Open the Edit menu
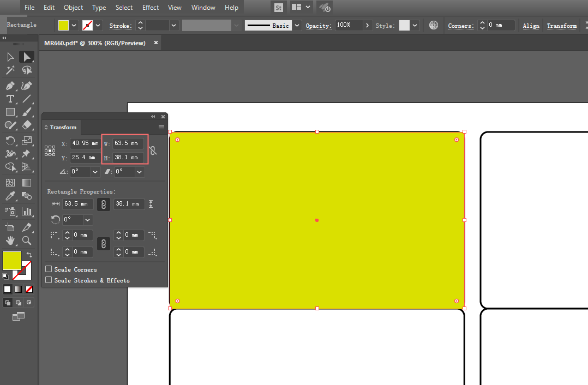588x385 pixels. 49,8
